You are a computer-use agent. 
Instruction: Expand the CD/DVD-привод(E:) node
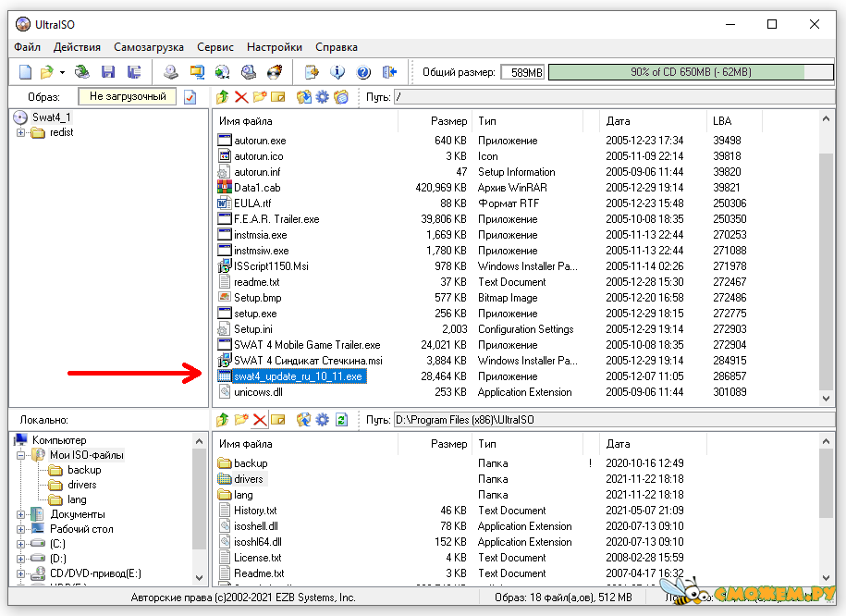point(20,573)
